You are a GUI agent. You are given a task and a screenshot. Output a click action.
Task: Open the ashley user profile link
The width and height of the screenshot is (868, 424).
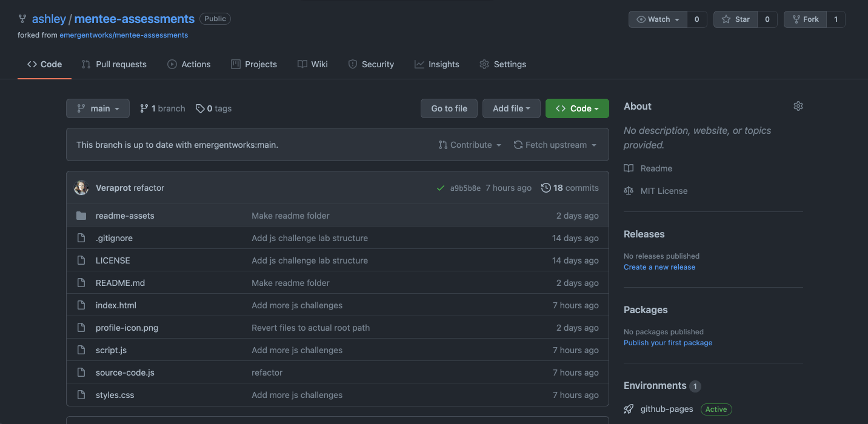click(x=48, y=19)
